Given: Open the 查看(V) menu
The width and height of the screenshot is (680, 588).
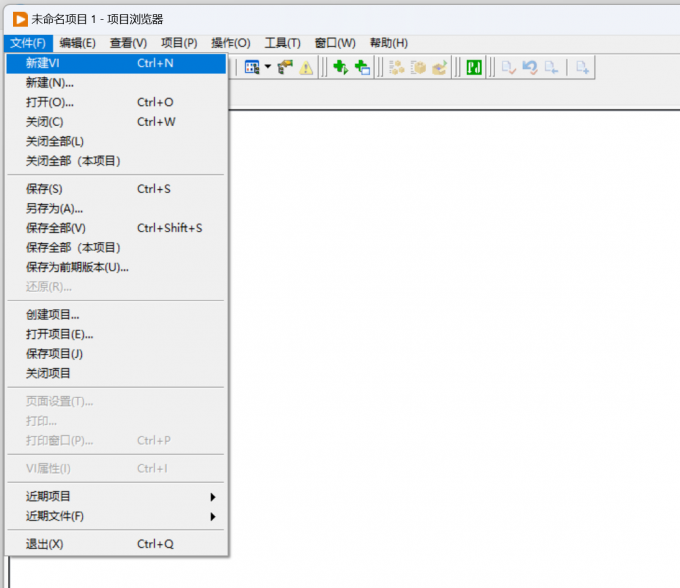Looking at the screenshot, I should tap(128, 43).
